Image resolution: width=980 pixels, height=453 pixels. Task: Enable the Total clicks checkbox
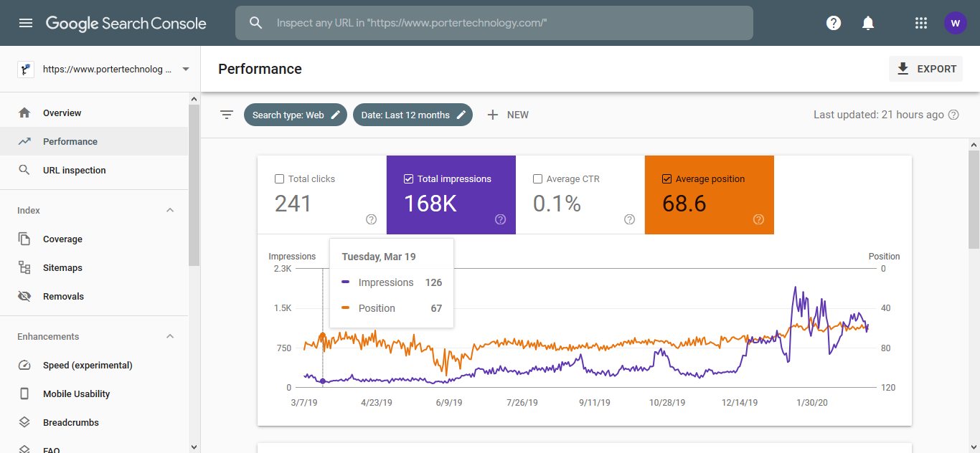point(280,179)
